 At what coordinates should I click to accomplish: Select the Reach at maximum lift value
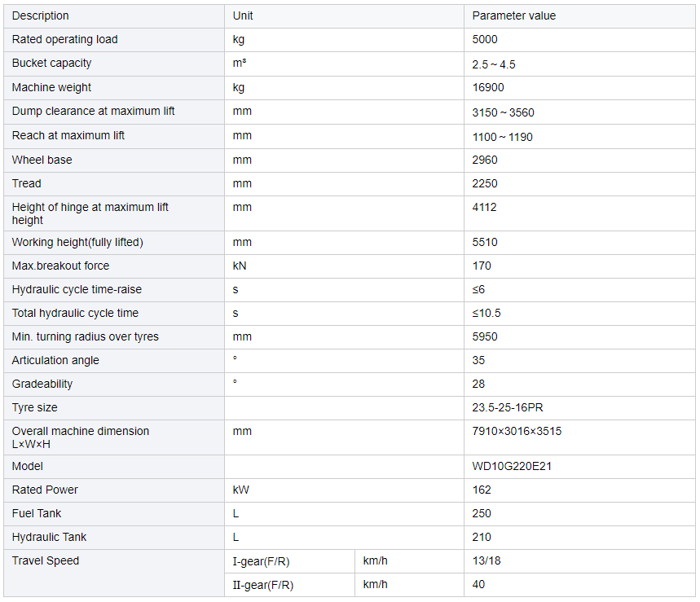(503, 137)
